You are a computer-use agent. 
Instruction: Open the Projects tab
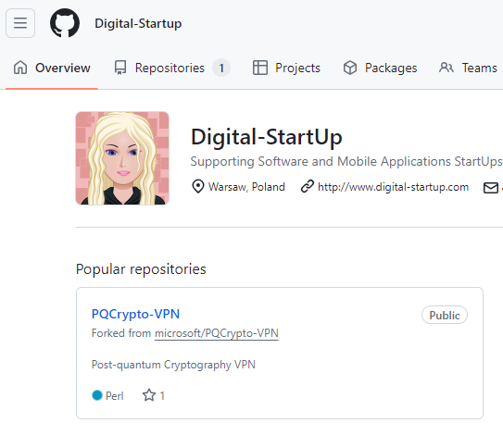286,68
